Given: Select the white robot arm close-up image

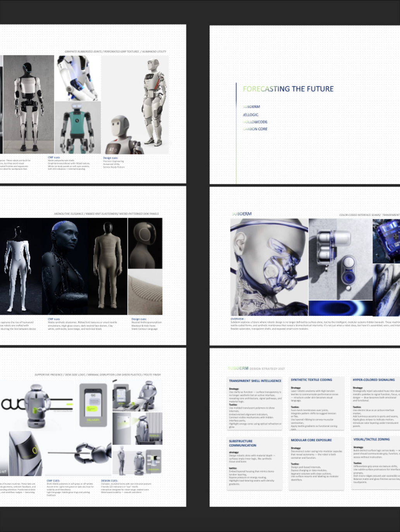Looking at the screenshot, I should (x=78, y=78).
